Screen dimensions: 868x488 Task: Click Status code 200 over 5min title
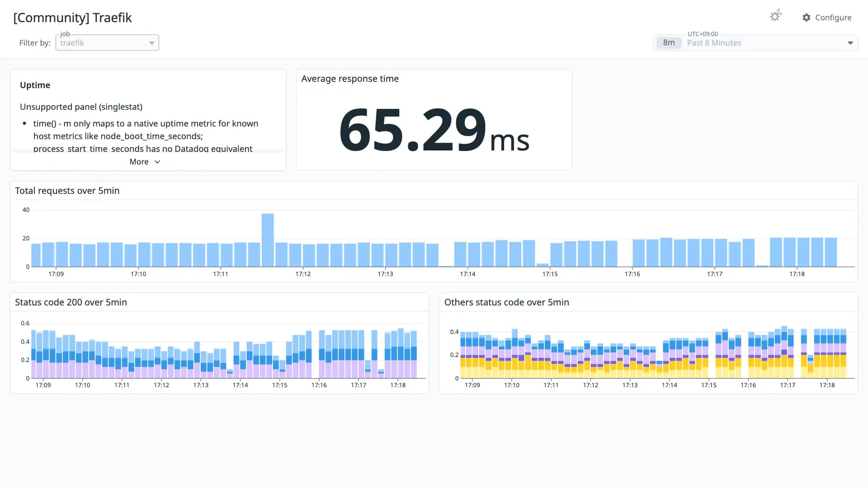coord(71,302)
